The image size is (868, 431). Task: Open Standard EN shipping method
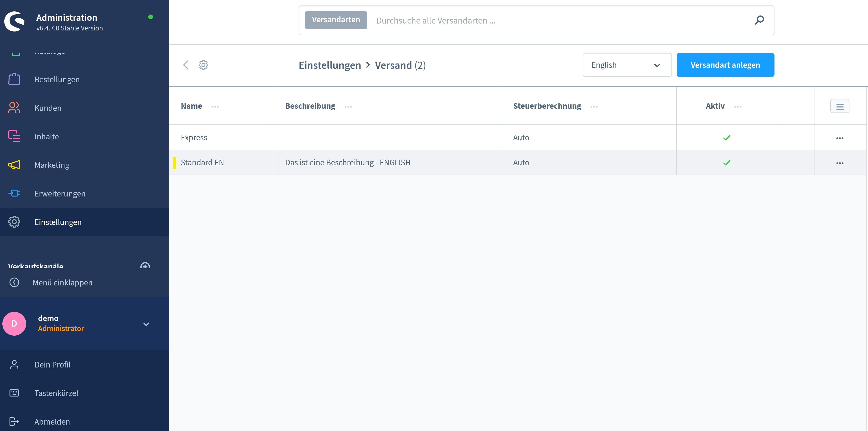click(202, 162)
